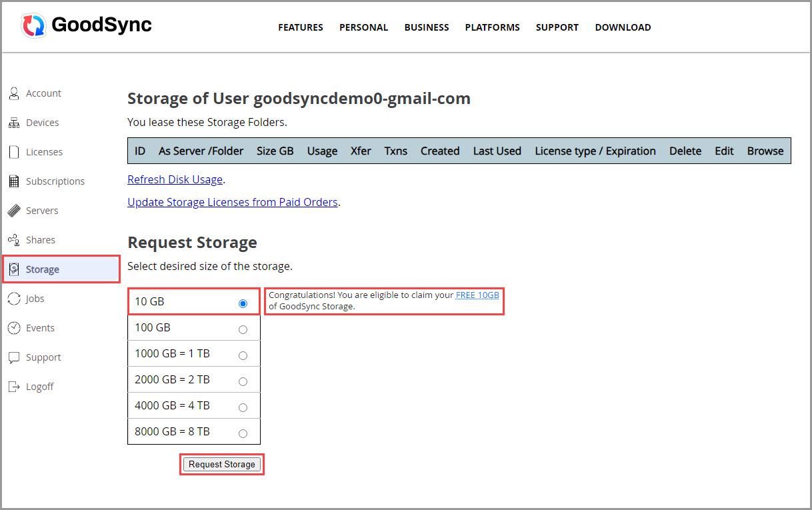Click the Storage disk icon in sidebar
The width and height of the screenshot is (812, 510).
tap(14, 269)
